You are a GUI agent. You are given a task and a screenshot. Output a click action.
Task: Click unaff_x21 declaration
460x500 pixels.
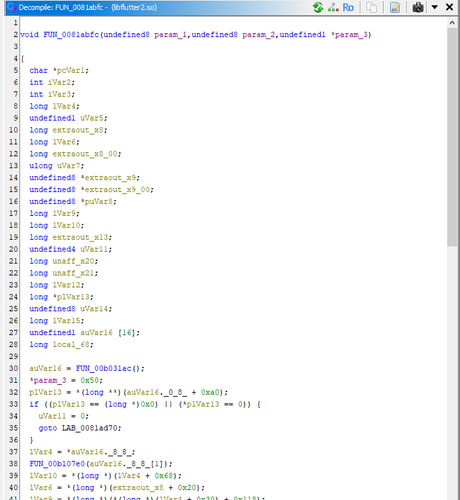coord(73,273)
